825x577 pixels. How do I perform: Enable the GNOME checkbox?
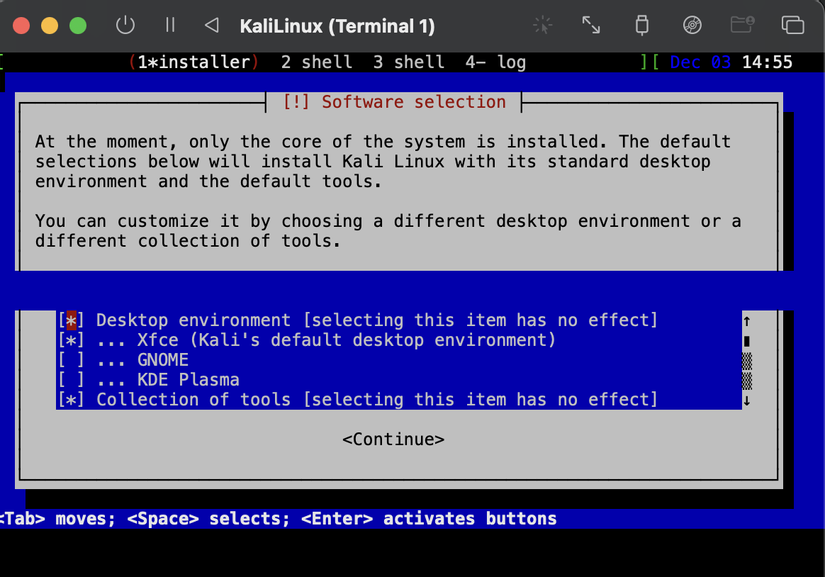[x=71, y=360]
